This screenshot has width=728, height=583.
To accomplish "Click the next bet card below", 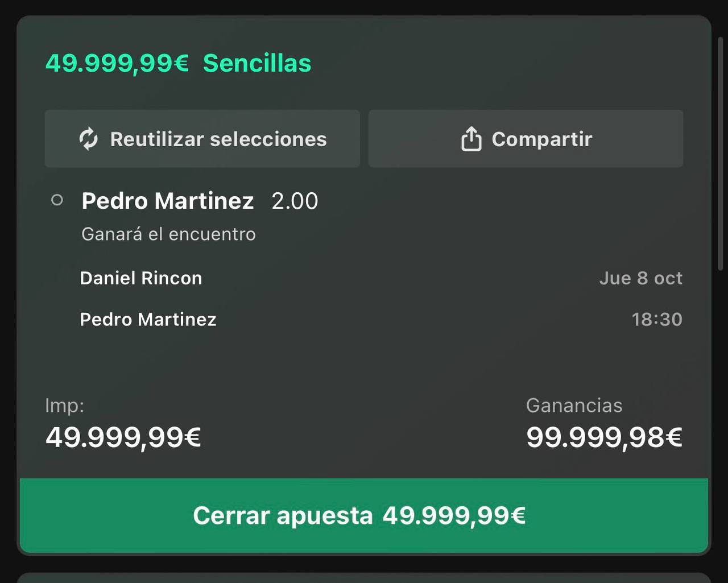I will (364, 577).
